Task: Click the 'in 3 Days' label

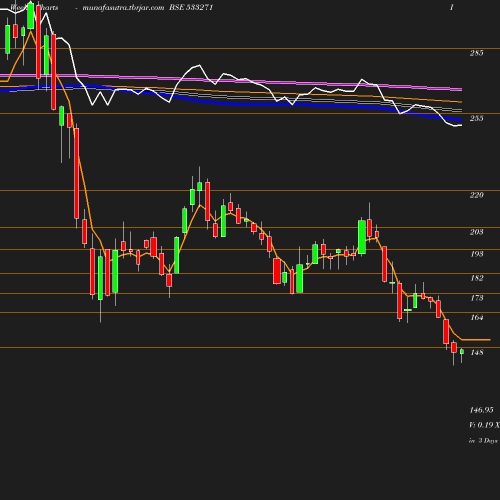Action: click(x=483, y=441)
